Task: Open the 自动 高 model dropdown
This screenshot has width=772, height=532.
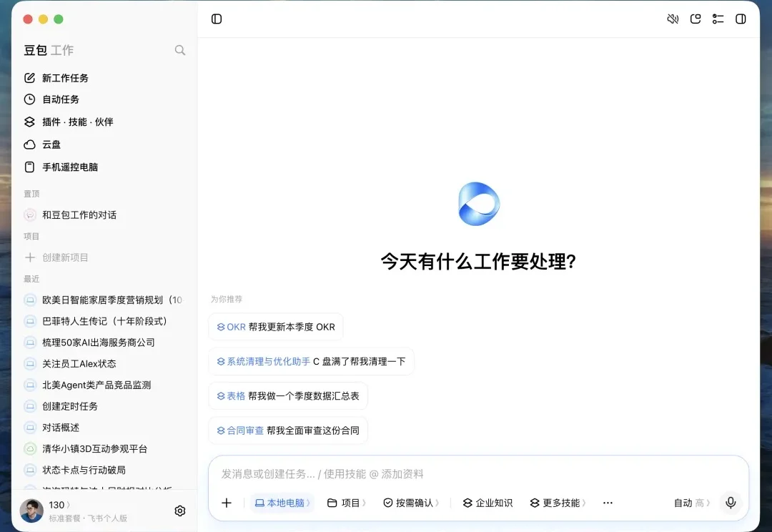Action: (x=692, y=503)
